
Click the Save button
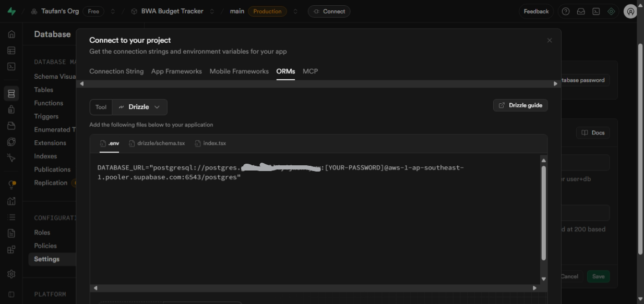[598, 276]
